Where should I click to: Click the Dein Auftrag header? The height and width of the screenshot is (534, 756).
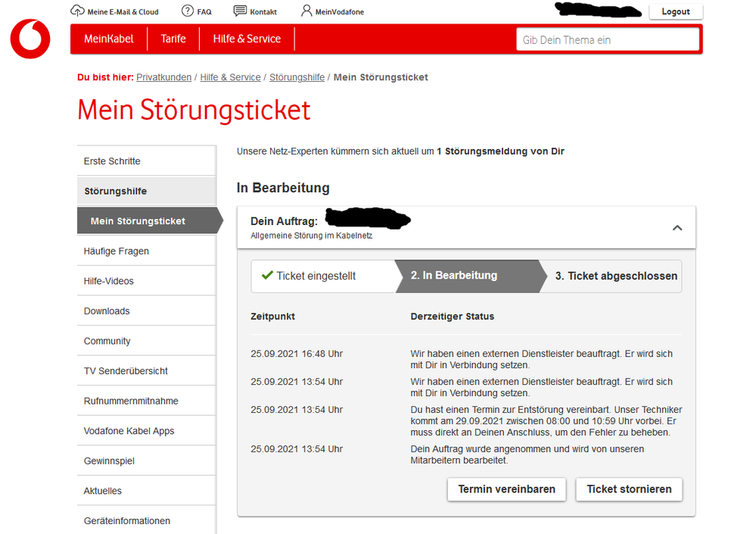click(x=465, y=227)
